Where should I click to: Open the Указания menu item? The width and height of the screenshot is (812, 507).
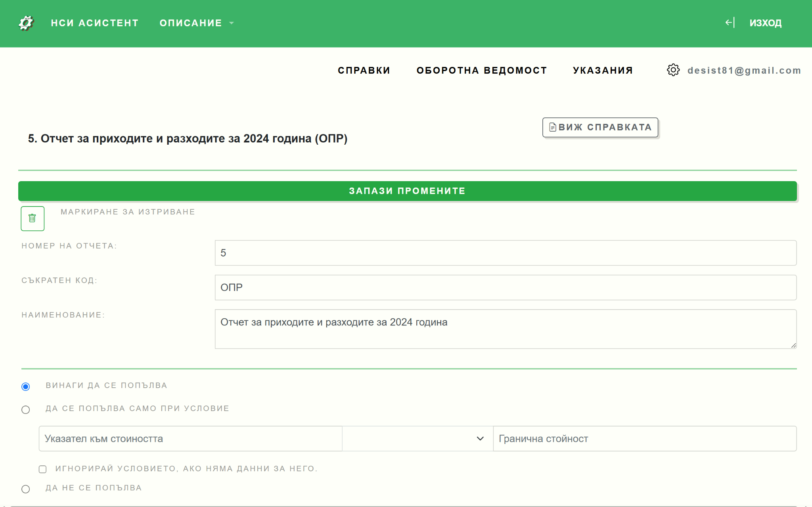(x=603, y=71)
